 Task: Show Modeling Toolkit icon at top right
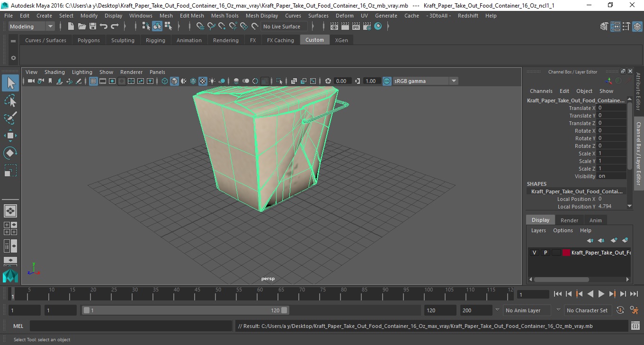coord(604,27)
